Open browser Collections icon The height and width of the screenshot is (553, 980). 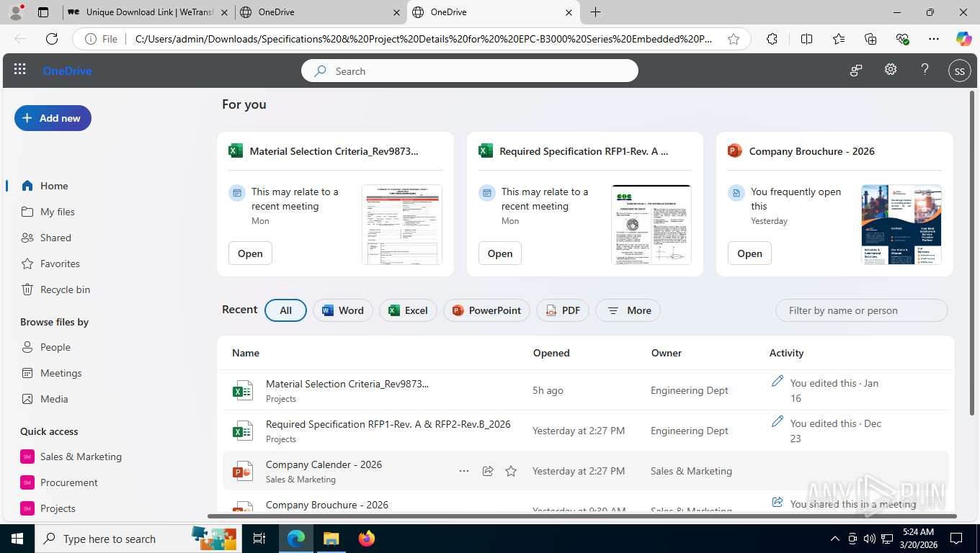(870, 39)
